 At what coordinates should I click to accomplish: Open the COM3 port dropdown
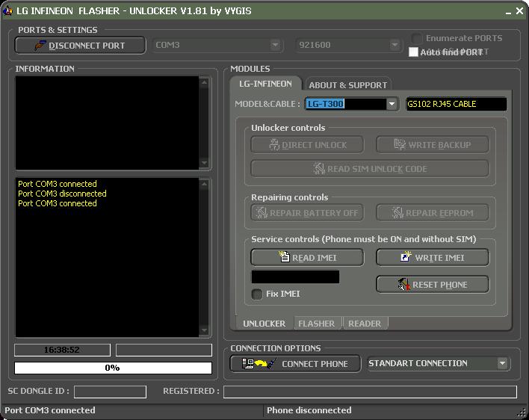point(275,45)
